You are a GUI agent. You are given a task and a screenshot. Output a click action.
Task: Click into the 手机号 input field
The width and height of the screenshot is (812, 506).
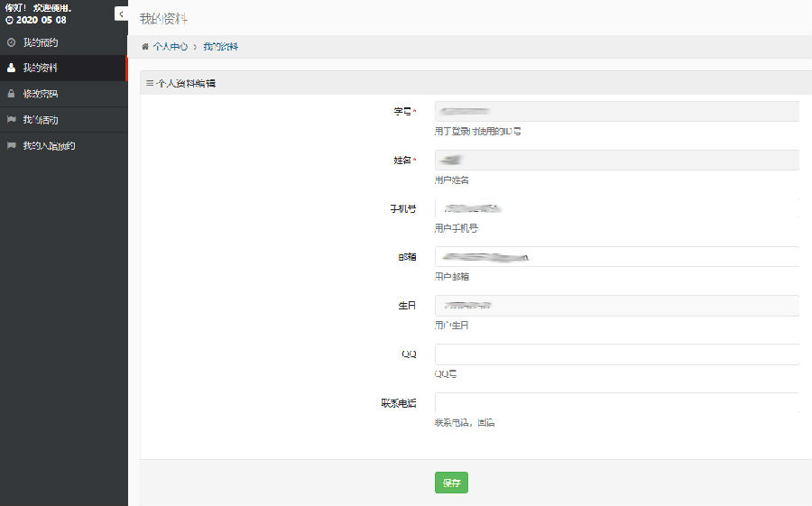pos(616,208)
